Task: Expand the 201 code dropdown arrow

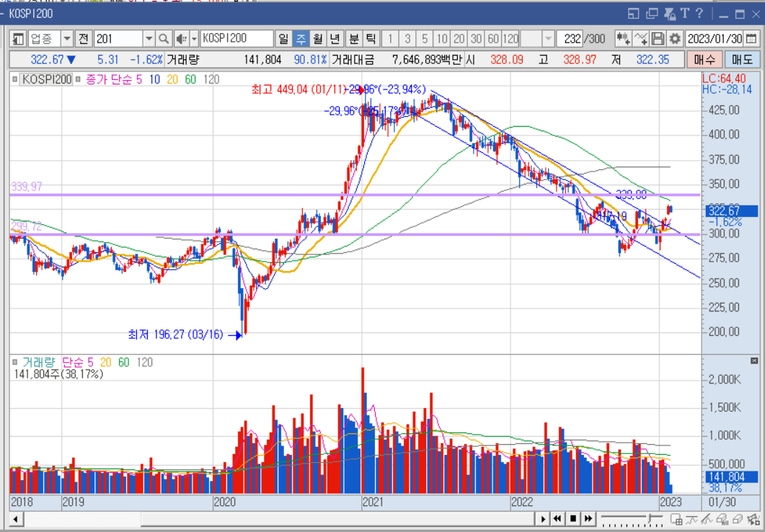Action: point(149,38)
